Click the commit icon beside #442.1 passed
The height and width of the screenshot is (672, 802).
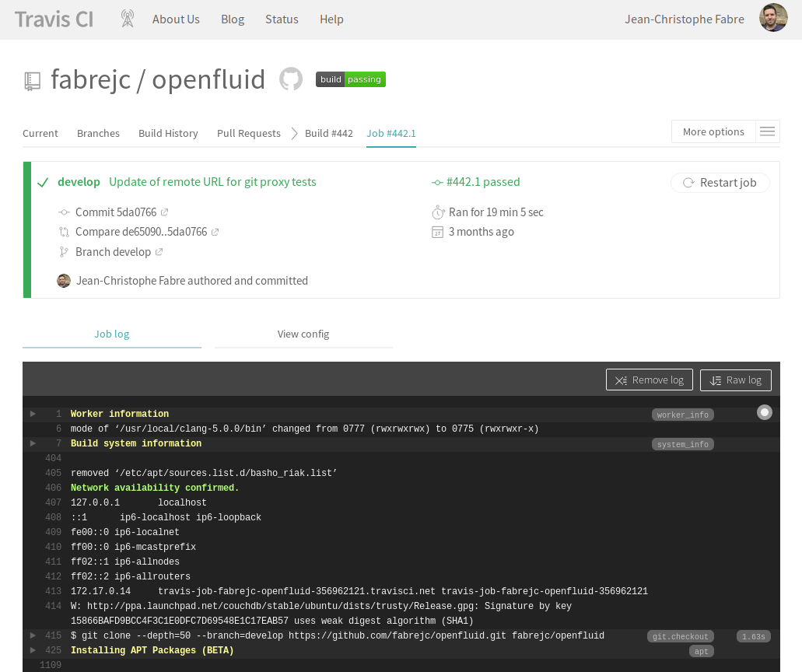437,183
